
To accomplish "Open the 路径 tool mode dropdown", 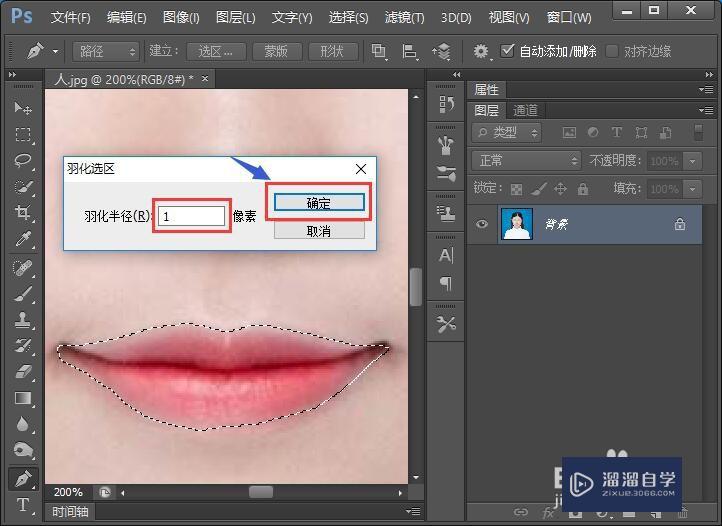I will click(105, 51).
